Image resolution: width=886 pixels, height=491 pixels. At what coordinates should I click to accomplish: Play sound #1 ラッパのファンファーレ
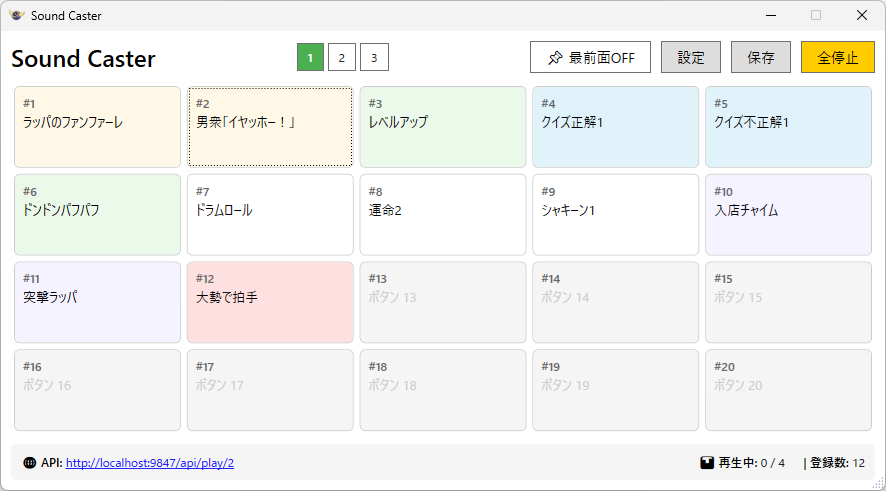click(97, 127)
